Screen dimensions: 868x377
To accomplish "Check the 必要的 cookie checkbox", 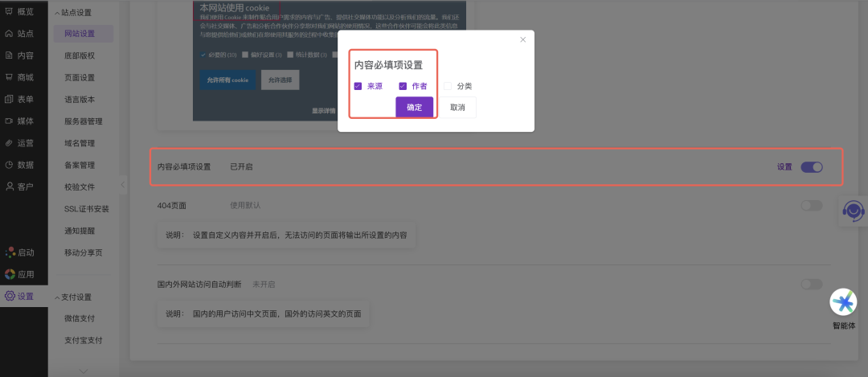I will (x=203, y=55).
